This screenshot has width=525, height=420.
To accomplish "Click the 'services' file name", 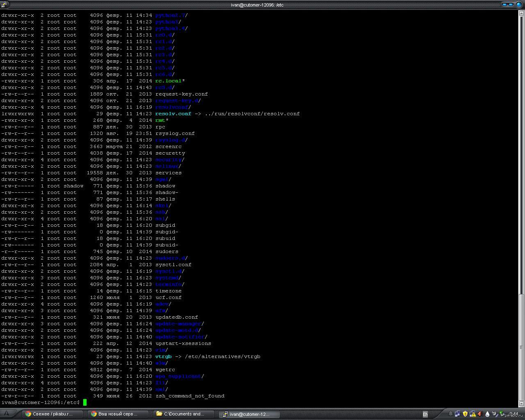I will (168, 173).
